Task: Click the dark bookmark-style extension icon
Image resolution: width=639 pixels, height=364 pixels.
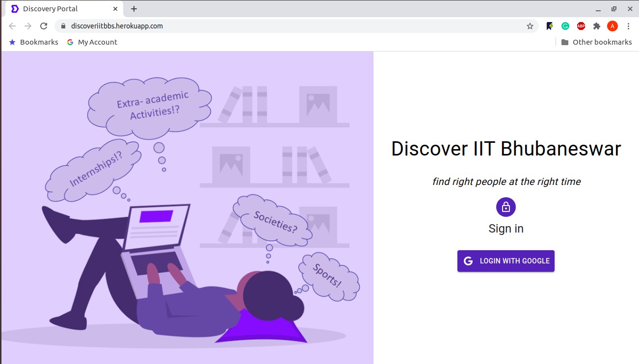Action: coord(550,26)
